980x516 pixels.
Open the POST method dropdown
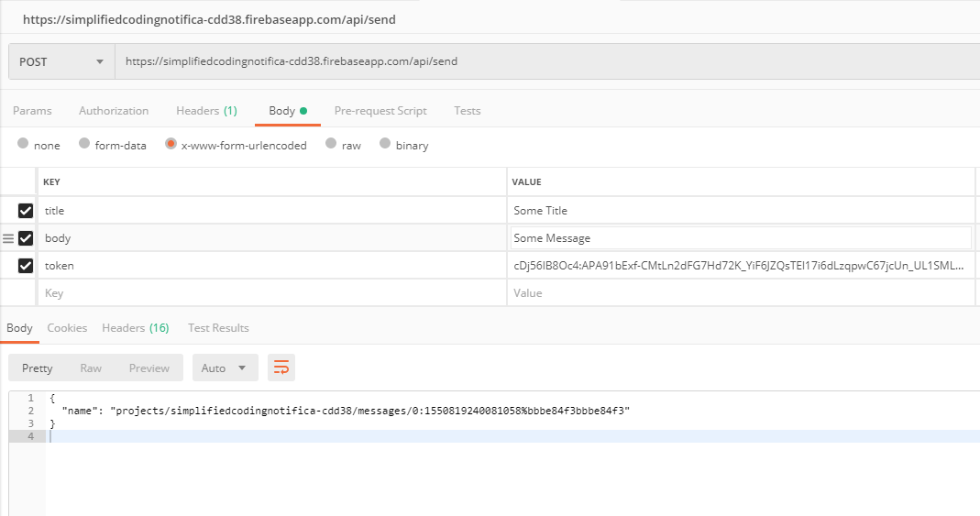(61, 61)
